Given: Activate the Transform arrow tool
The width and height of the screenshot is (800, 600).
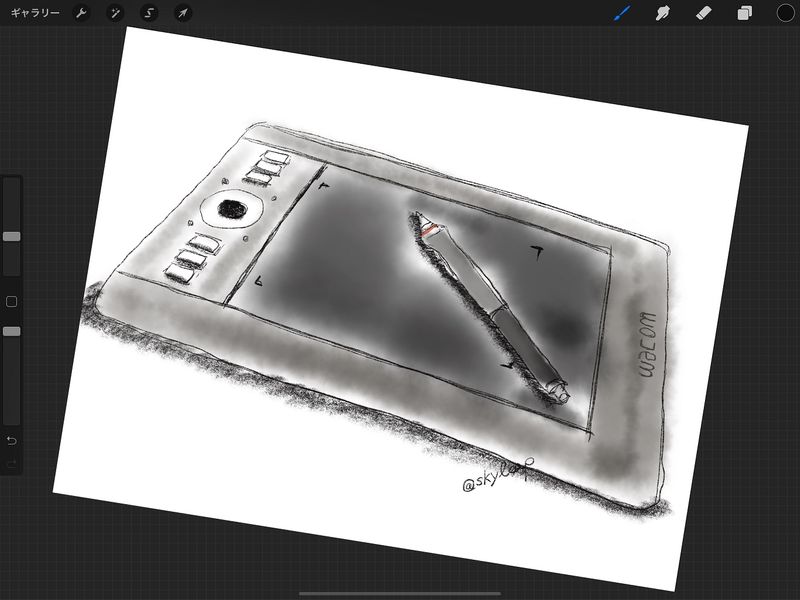Looking at the screenshot, I should [x=182, y=13].
